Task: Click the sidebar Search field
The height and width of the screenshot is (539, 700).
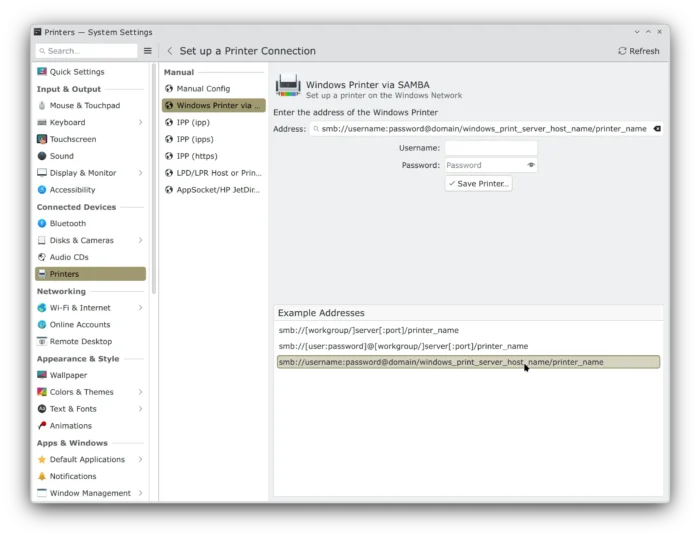Action: pos(87,51)
